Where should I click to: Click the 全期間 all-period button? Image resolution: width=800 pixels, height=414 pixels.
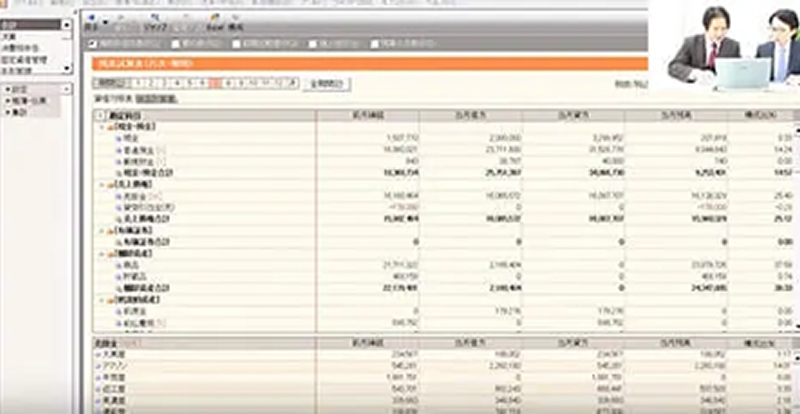(325, 84)
